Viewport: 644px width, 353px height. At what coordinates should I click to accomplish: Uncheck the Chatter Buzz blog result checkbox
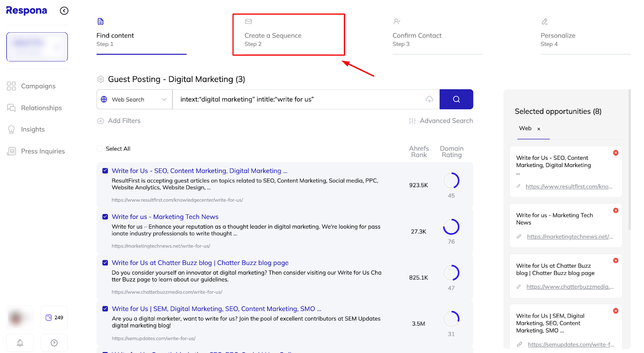105,263
